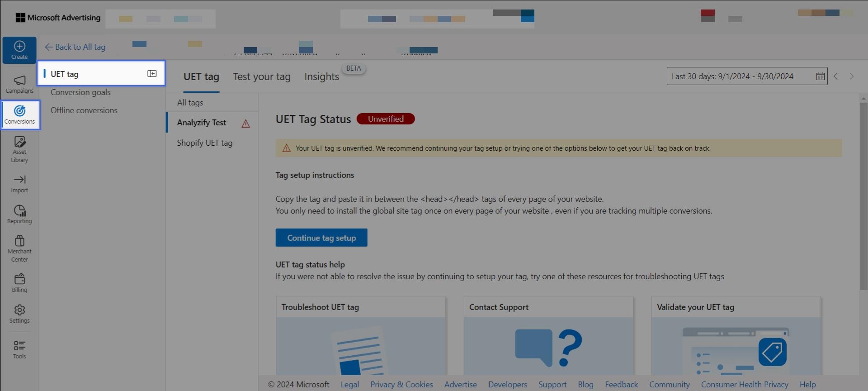The image size is (868, 391).
Task: Switch to Insights tab
Action: (x=321, y=77)
